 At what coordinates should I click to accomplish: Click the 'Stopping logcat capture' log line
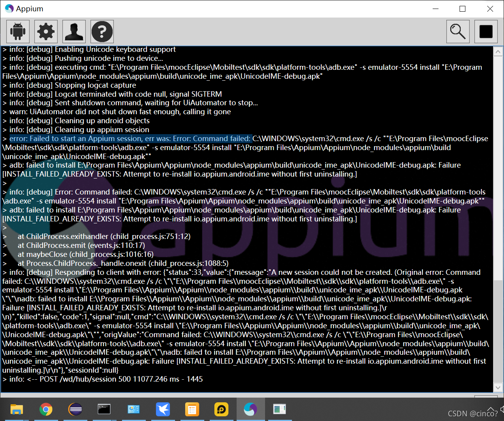[69, 85]
